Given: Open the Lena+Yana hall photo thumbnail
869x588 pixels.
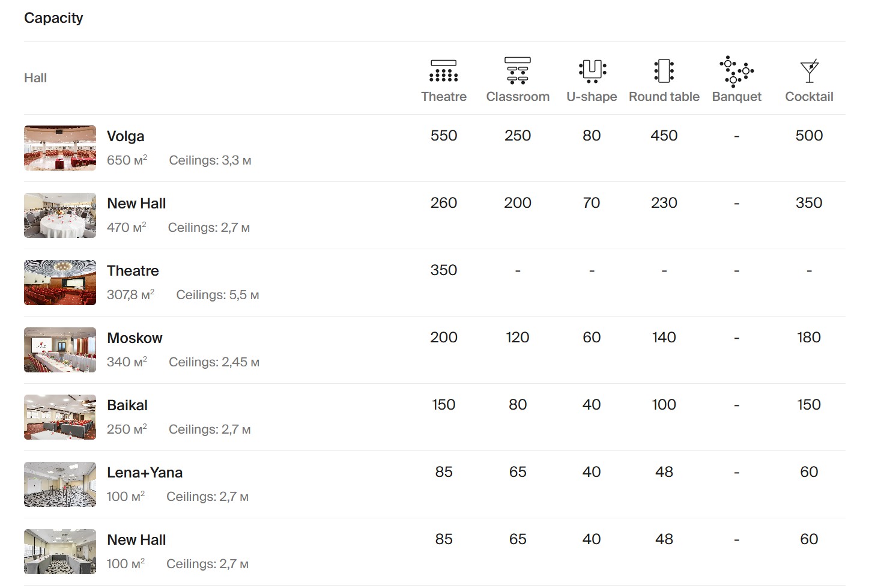Looking at the screenshot, I should 60,484.
